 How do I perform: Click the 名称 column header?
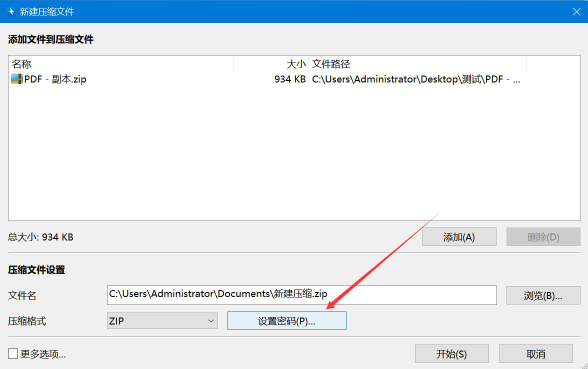(121, 64)
